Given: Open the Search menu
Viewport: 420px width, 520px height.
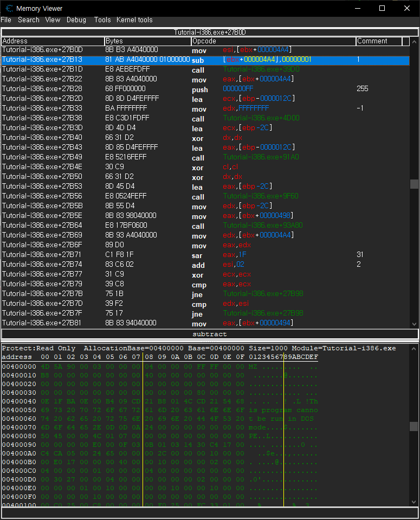Looking at the screenshot, I should [29, 20].
